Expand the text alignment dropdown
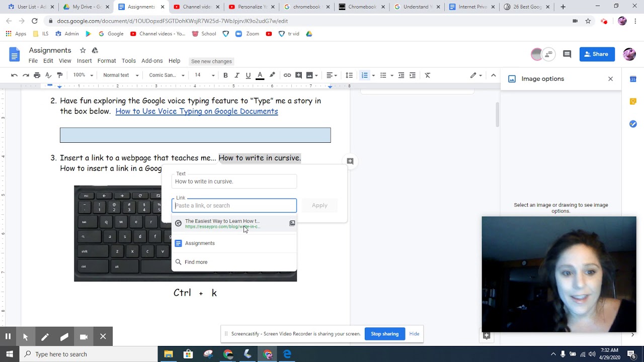644x362 pixels. click(332, 75)
